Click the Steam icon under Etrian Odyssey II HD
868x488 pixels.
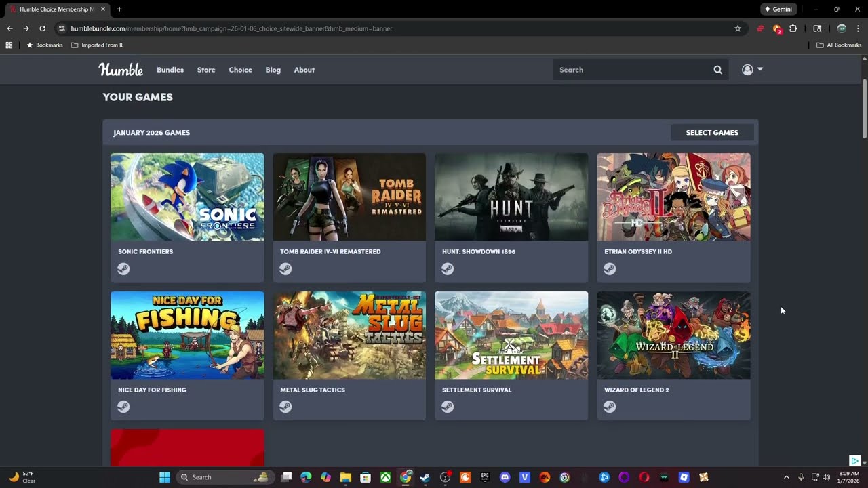point(610,269)
